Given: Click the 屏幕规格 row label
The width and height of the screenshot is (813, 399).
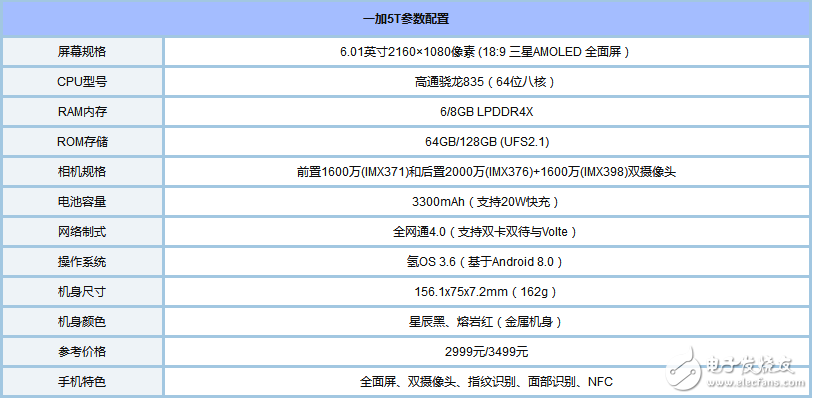Looking at the screenshot, I should point(82,52).
